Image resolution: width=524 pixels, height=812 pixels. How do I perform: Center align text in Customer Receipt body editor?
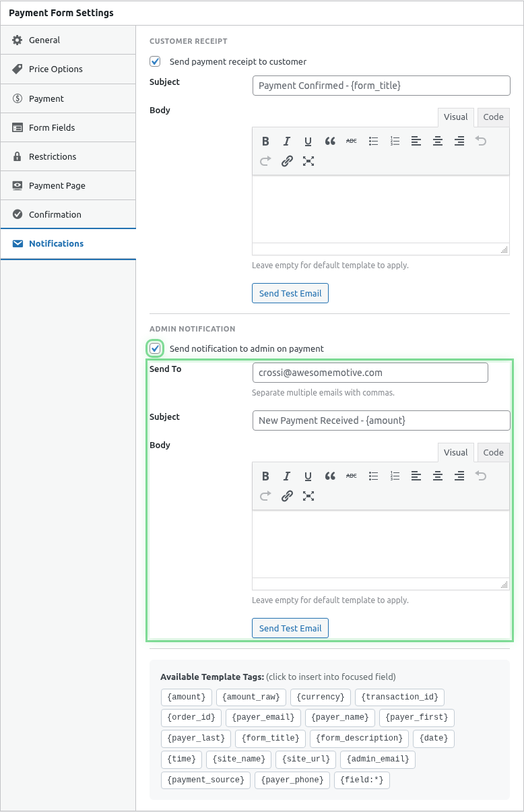(438, 141)
